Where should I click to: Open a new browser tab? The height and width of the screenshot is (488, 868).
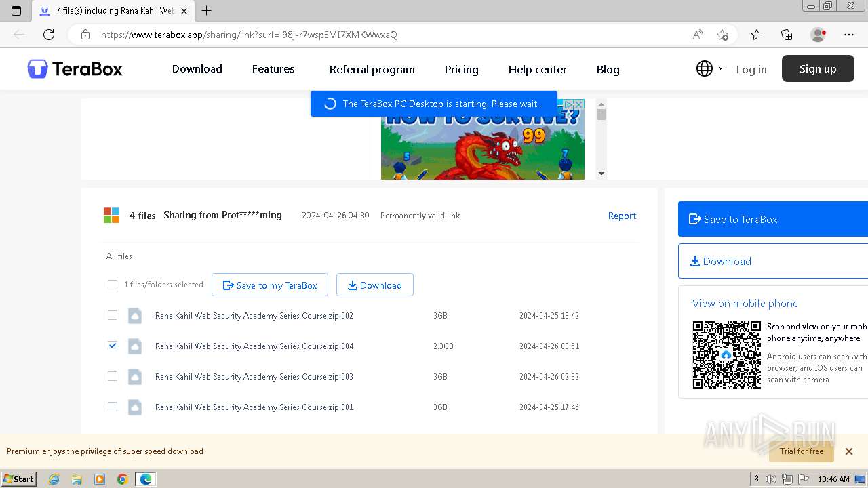[207, 11]
